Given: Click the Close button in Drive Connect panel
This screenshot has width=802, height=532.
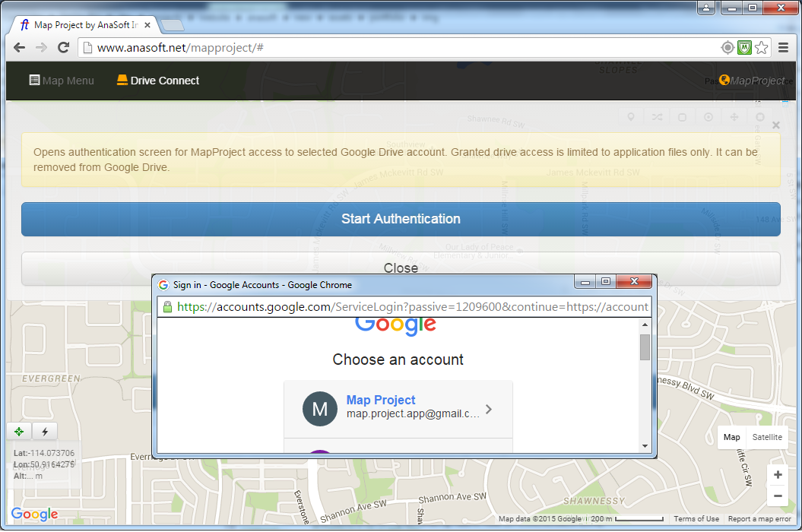Looking at the screenshot, I should click(401, 268).
